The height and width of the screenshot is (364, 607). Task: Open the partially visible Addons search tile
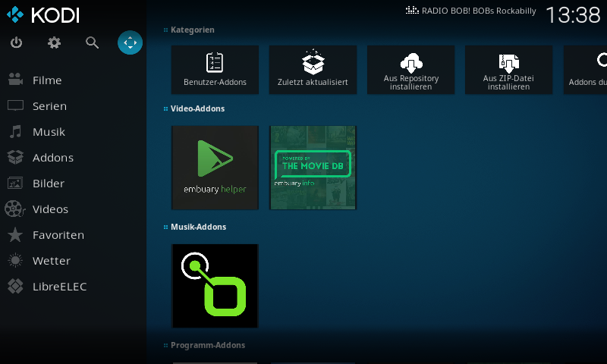[x=585, y=70]
